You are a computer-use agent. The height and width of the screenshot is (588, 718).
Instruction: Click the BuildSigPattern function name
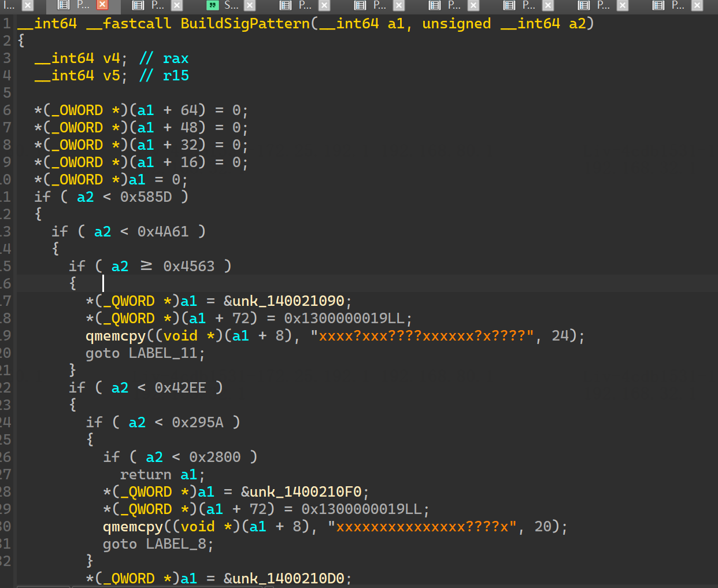245,24
